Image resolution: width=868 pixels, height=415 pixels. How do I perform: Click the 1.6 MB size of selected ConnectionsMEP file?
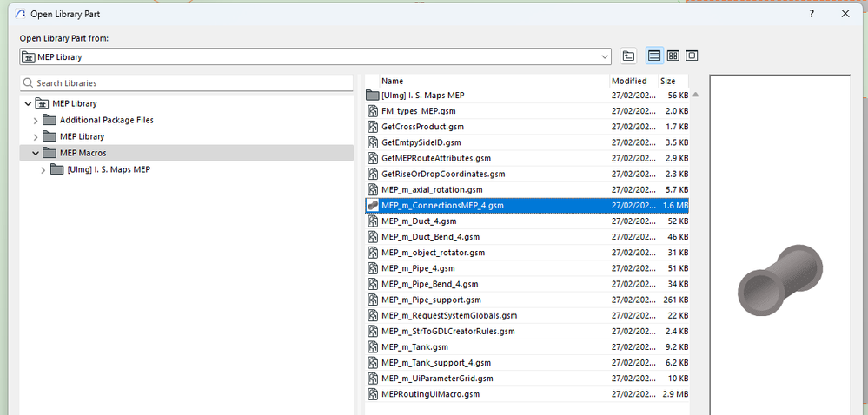(676, 205)
